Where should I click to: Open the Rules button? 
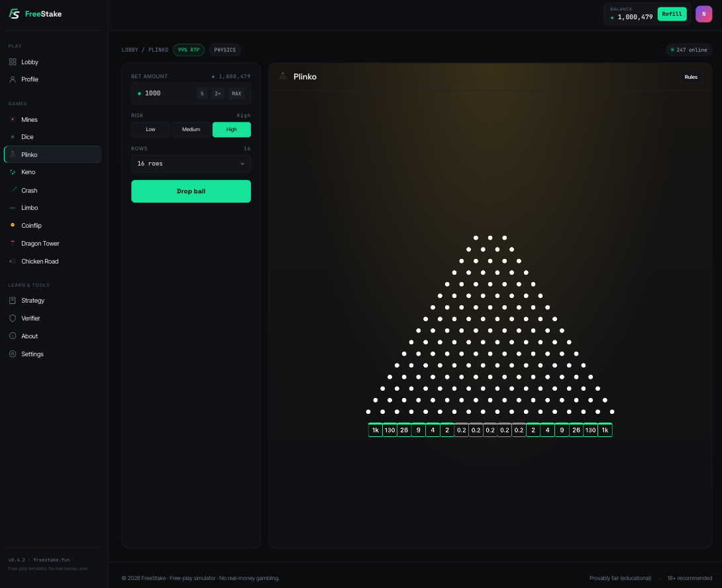pos(691,77)
